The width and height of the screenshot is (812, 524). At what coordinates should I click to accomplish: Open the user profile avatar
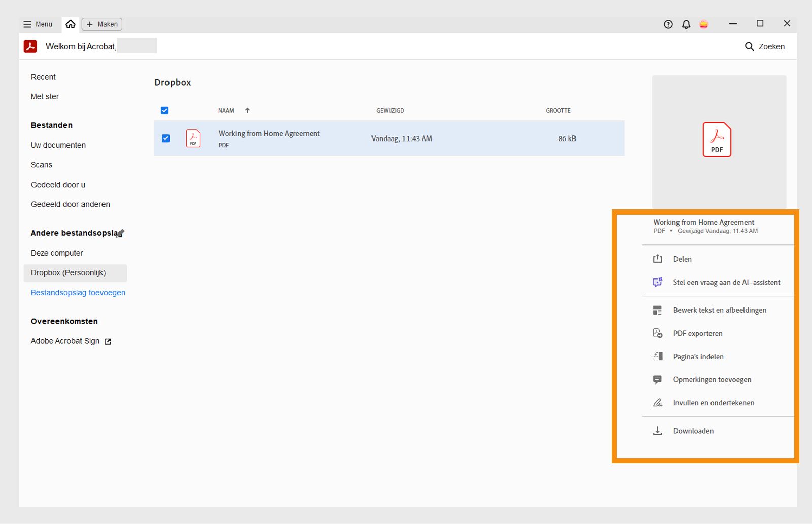click(704, 24)
